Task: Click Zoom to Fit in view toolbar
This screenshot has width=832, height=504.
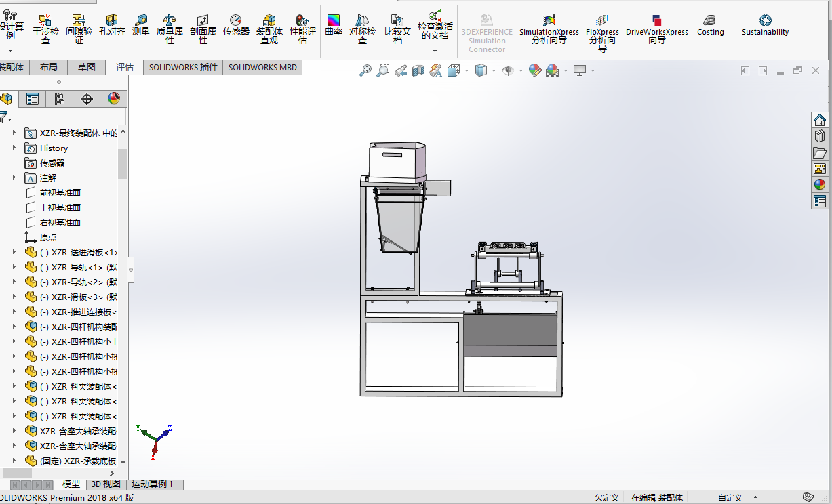Action: (365, 70)
